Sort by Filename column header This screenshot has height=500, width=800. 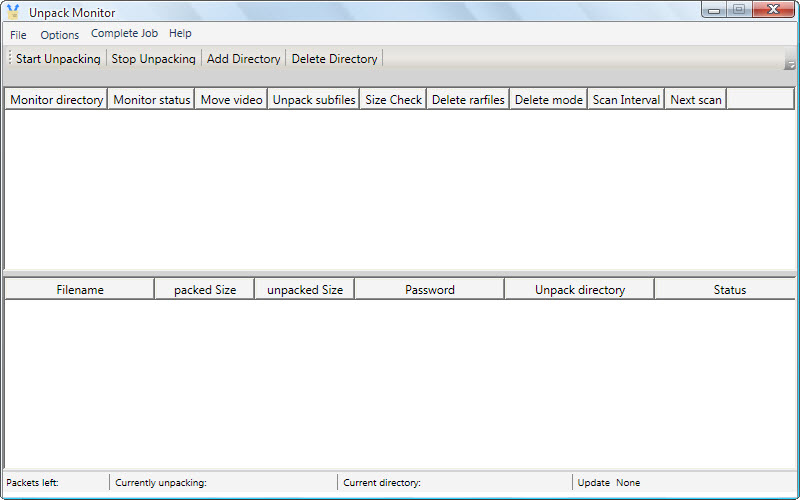(x=80, y=290)
